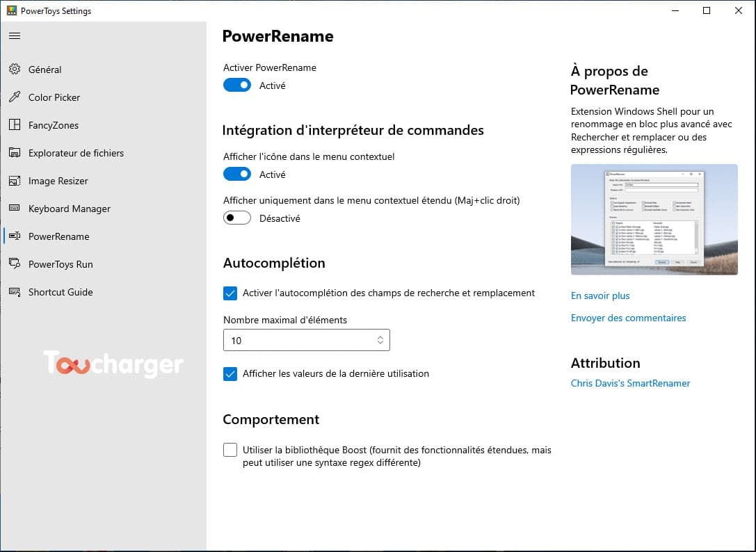Screen dimensions: 756x552
Task: Click the Explorateur de fichiers icon
Action: click(x=15, y=153)
